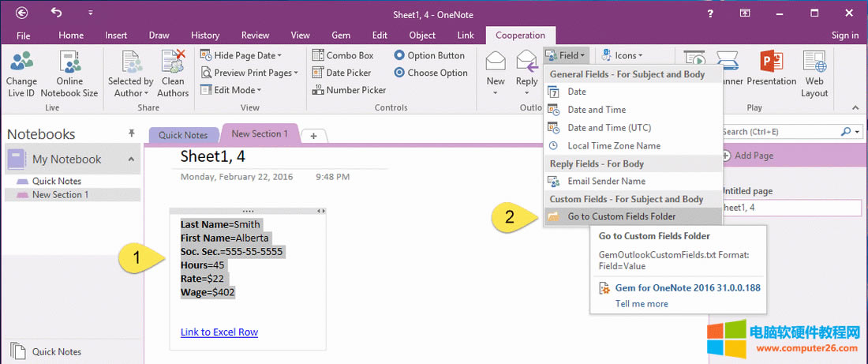Image resolution: width=868 pixels, height=364 pixels.
Task: Open Online Notebook Size tool
Action: click(x=69, y=62)
